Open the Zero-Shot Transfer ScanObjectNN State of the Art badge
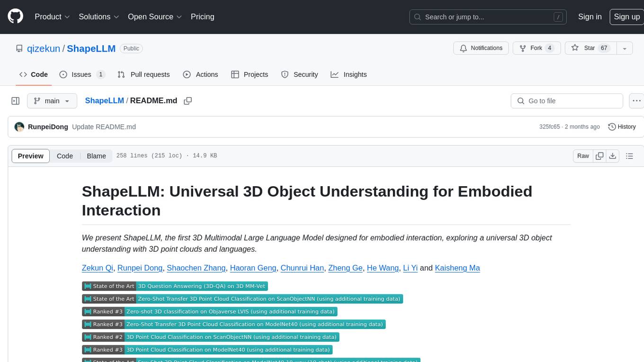644x362 pixels. coord(242,299)
